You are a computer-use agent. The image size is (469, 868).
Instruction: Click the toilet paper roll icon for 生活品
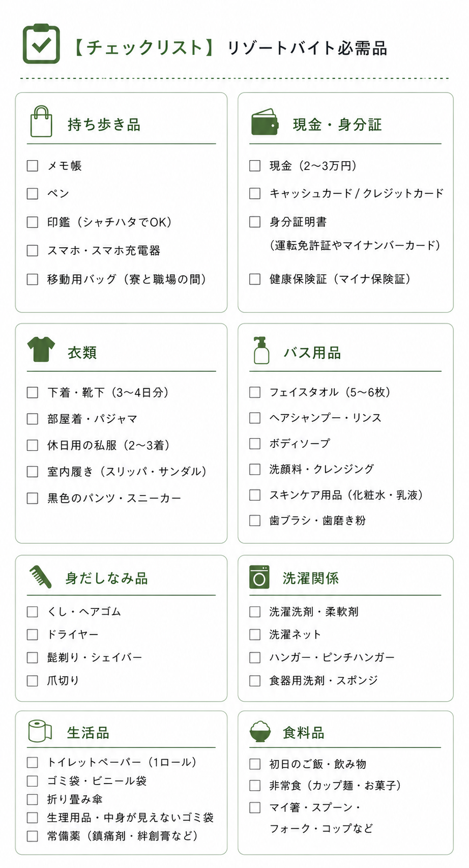click(40, 731)
